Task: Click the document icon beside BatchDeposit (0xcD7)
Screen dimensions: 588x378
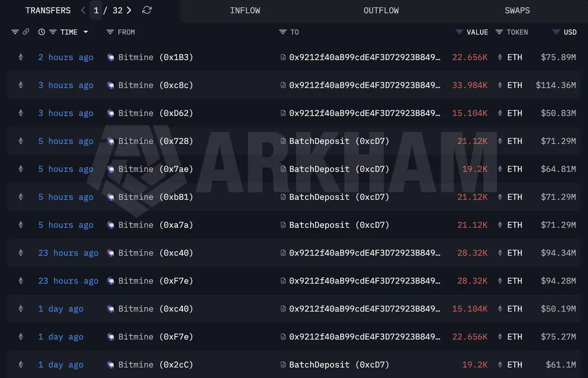Action: click(x=284, y=141)
